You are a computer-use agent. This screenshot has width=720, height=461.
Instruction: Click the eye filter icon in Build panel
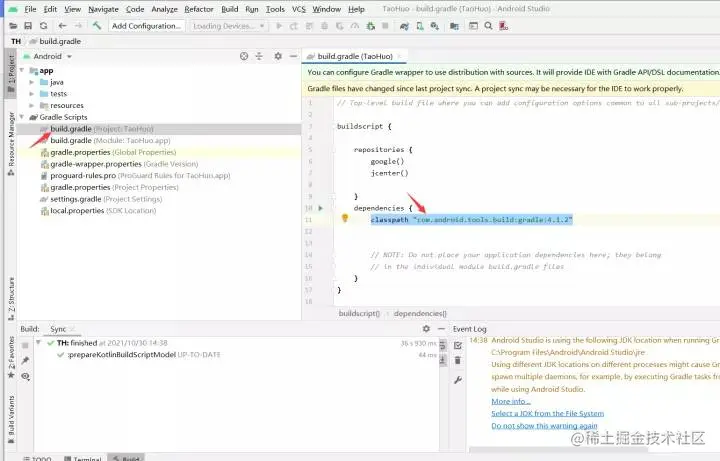[x=25, y=376]
